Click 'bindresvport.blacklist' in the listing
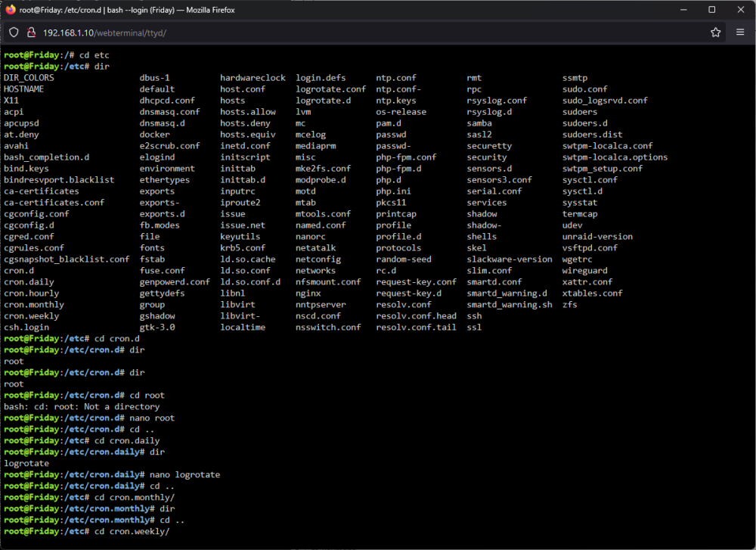 click(x=59, y=180)
